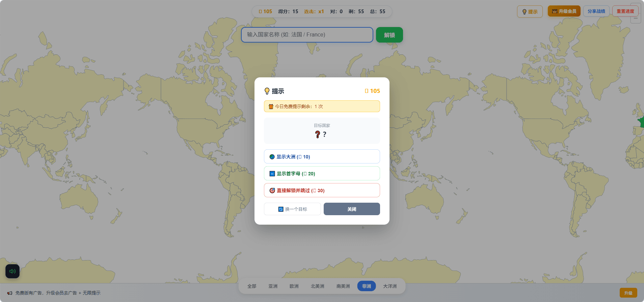The height and width of the screenshot is (302, 644).
Task: Select the 全部 region tab
Action: click(x=252, y=286)
